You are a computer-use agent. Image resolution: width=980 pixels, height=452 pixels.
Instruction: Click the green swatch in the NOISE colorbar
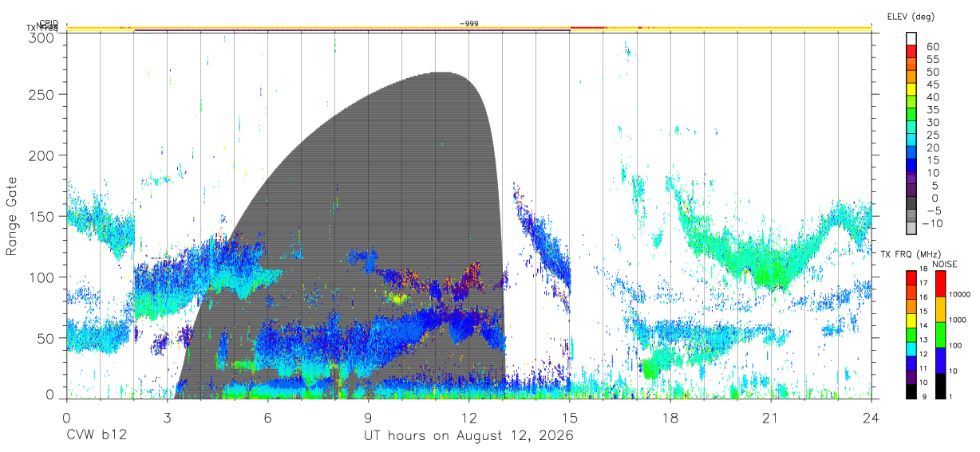[940, 335]
